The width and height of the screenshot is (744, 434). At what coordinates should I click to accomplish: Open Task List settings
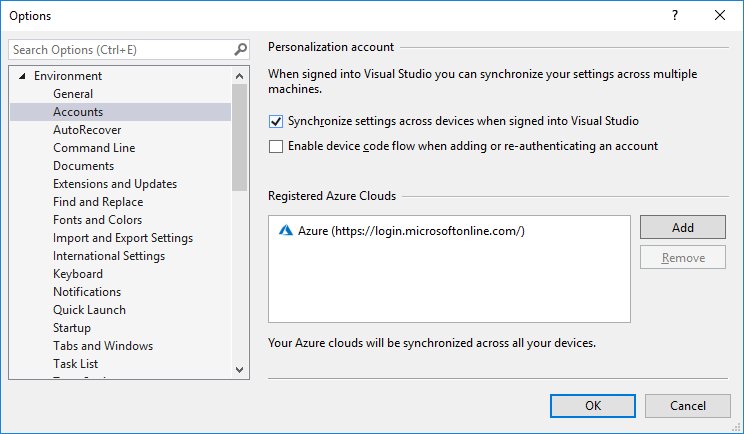(x=75, y=364)
